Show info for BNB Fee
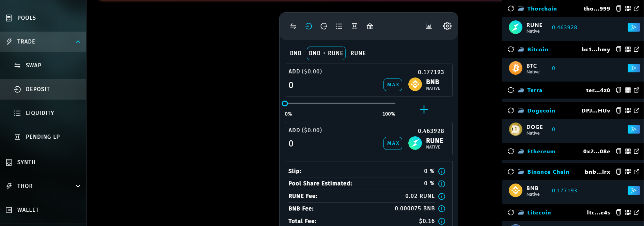This screenshot has height=226, width=644. (x=442, y=209)
